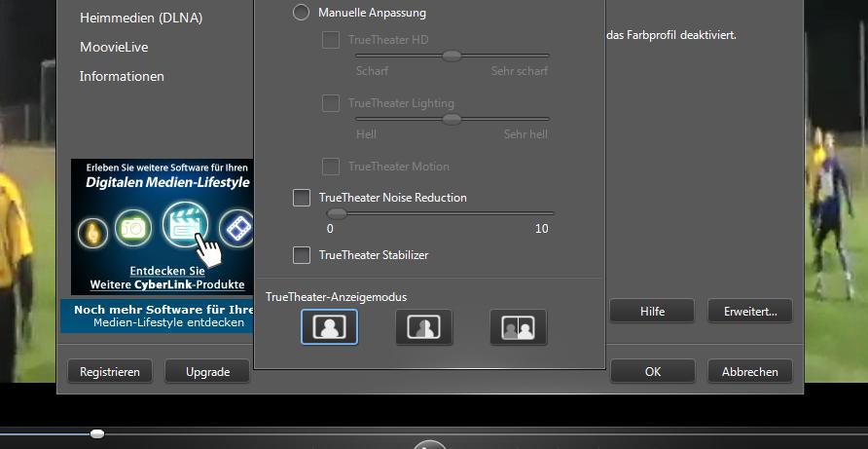Click the 'Hell' slider label
The width and height of the screenshot is (868, 449).
366,134
